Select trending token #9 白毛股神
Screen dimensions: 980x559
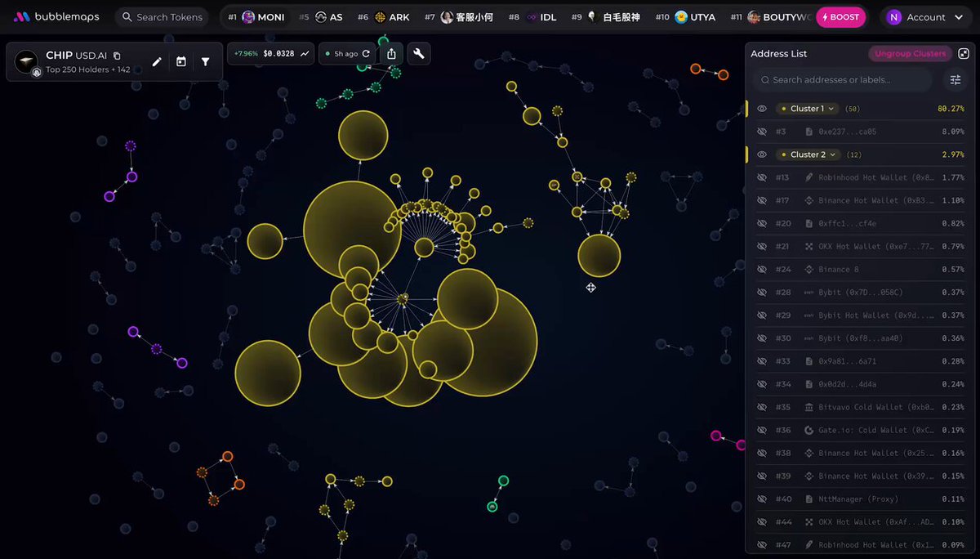pos(605,17)
